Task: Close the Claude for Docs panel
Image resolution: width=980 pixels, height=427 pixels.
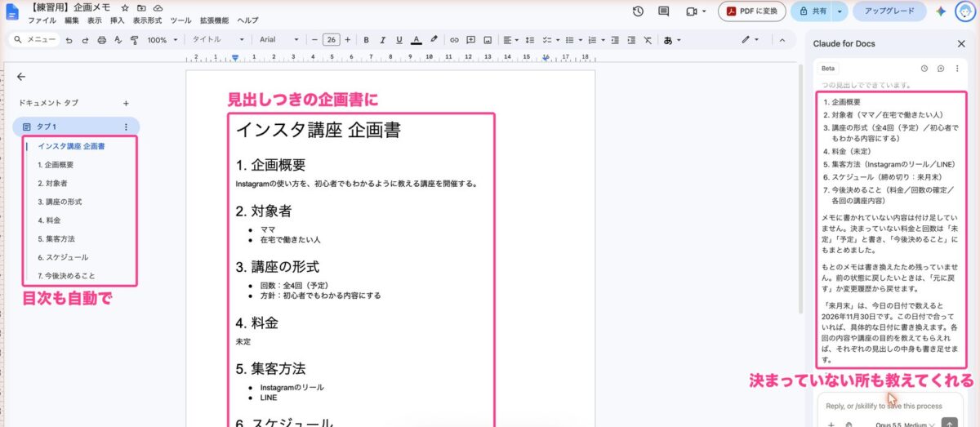Action: [x=961, y=43]
